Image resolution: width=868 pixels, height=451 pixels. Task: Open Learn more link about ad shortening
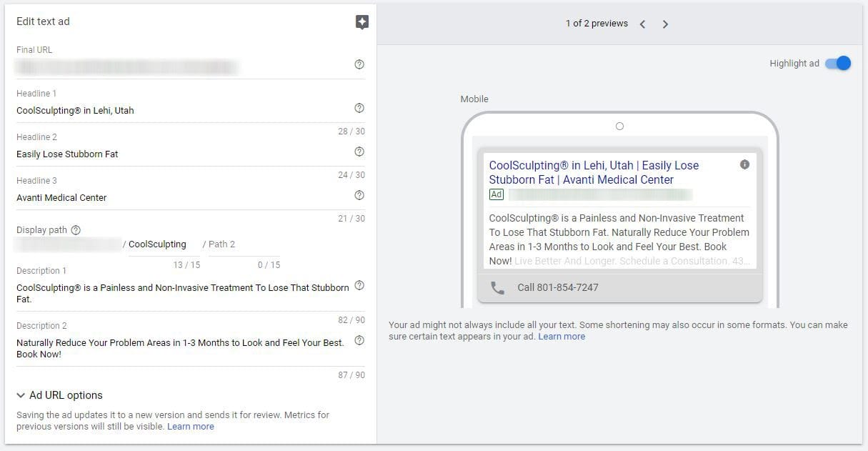[562, 337]
